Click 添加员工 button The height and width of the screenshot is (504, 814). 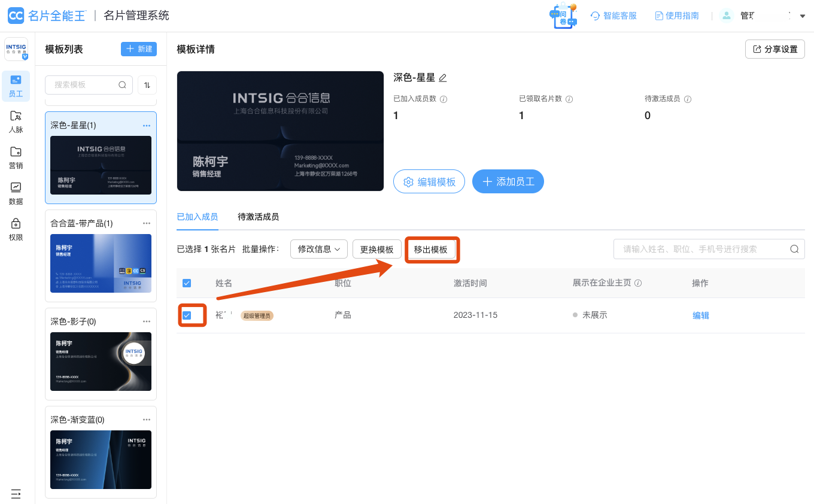(x=508, y=181)
